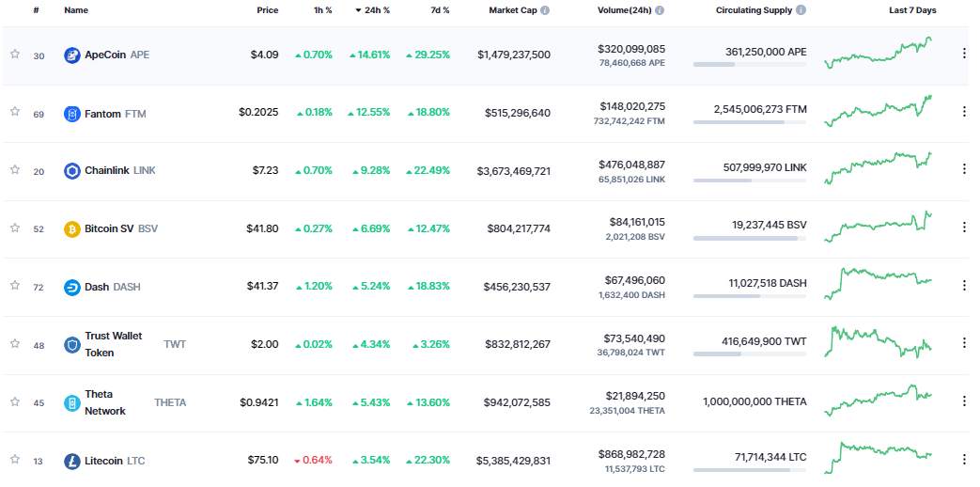Star Litecoin for the watchlist
The image size is (980, 487).
15,459
